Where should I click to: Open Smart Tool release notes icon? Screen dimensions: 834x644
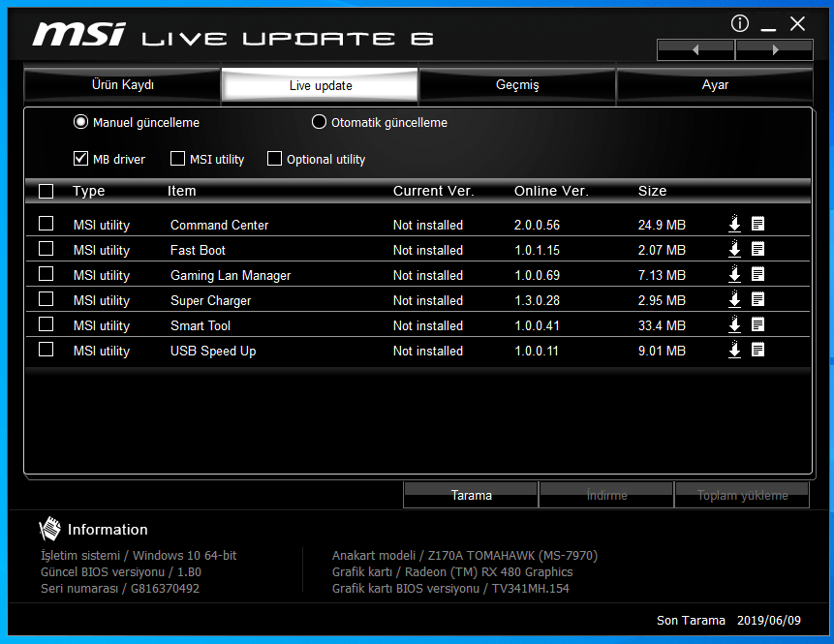[x=757, y=323]
